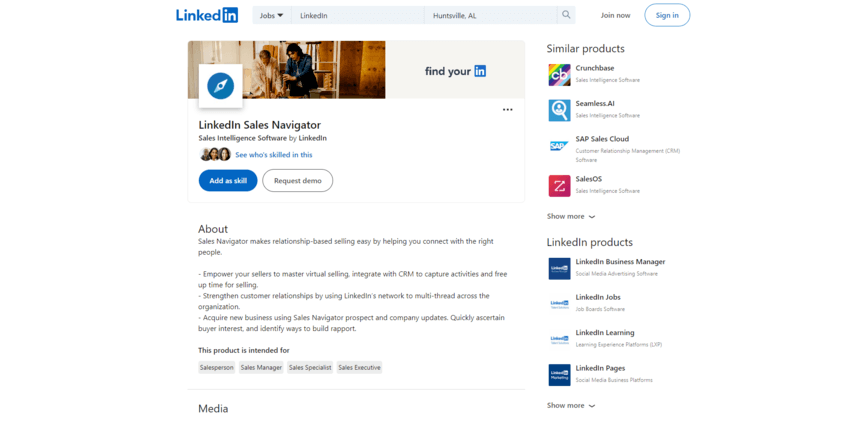
Task: Click the LinkedIn Sales Navigator title
Action: [260, 125]
